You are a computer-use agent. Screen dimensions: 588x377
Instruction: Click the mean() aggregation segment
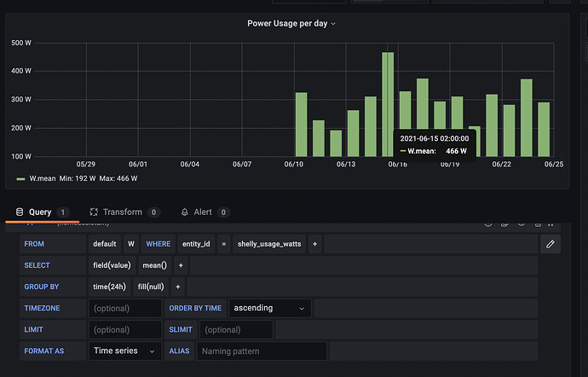click(155, 265)
